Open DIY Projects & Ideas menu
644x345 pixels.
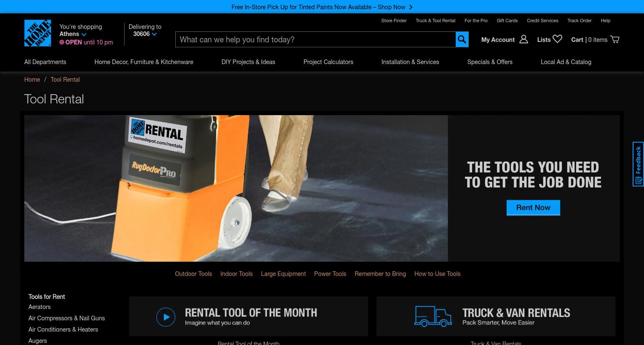coord(248,62)
